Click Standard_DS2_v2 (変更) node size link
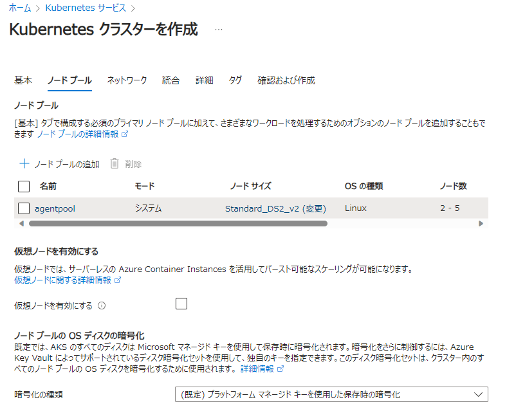The image size is (525, 420). pos(275,208)
